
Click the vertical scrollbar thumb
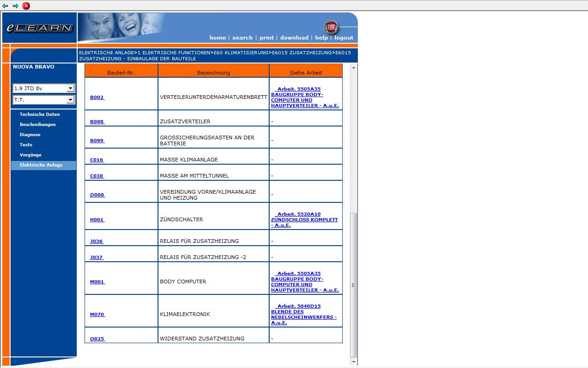(353, 285)
